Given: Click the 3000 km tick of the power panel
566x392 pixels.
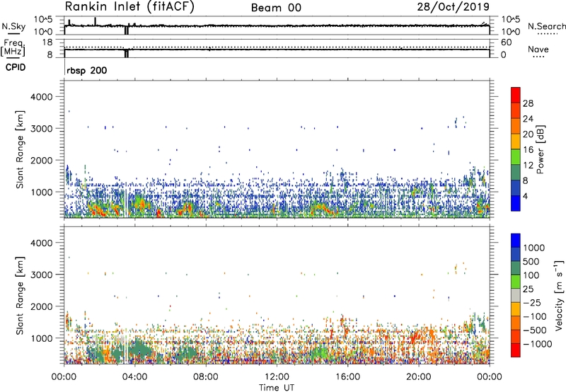Looking at the screenshot, I should click(42, 129).
